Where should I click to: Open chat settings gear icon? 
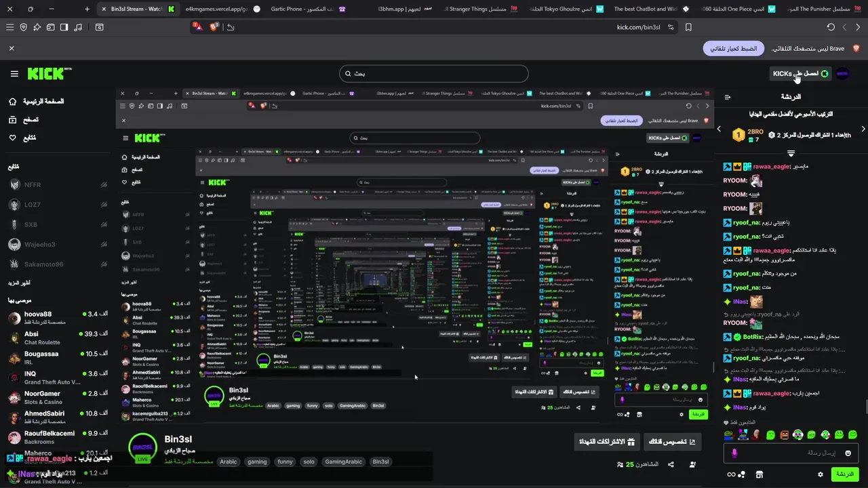tap(820, 474)
